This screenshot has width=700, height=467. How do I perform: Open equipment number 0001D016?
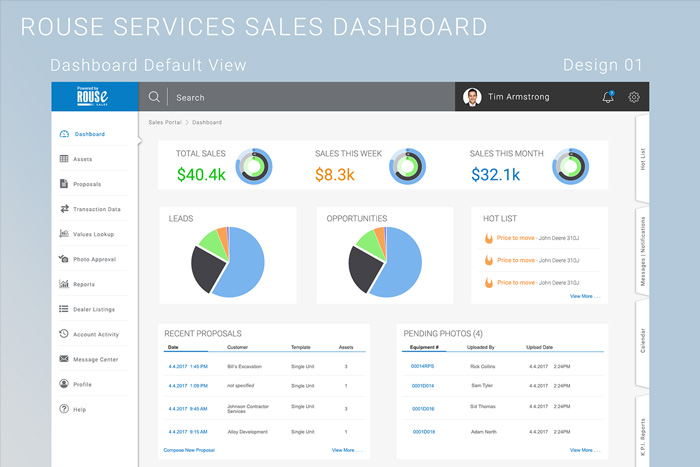click(423, 409)
